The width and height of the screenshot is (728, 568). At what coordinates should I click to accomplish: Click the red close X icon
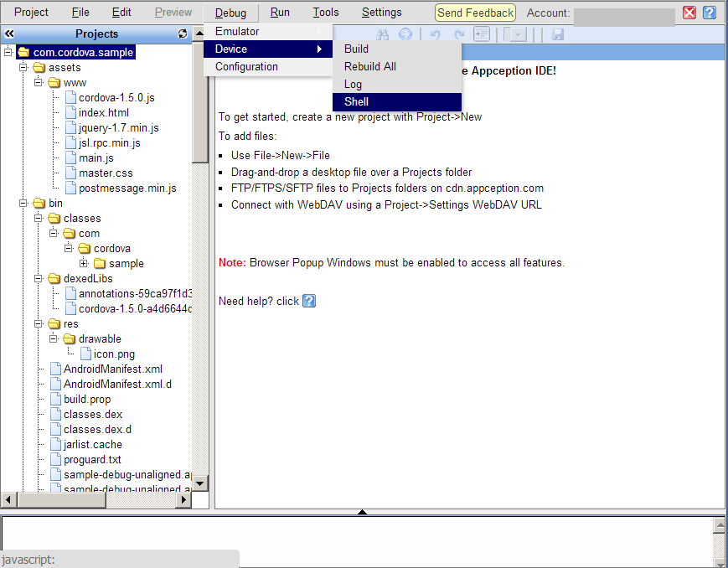tap(689, 13)
